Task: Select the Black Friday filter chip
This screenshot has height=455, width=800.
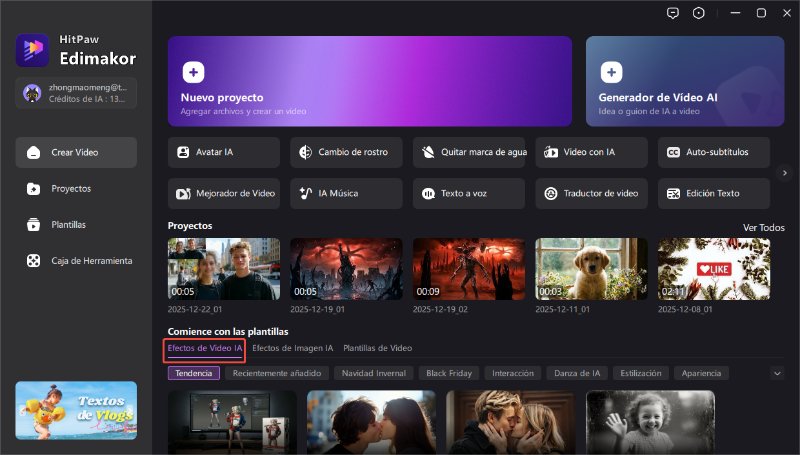Action: click(x=449, y=373)
